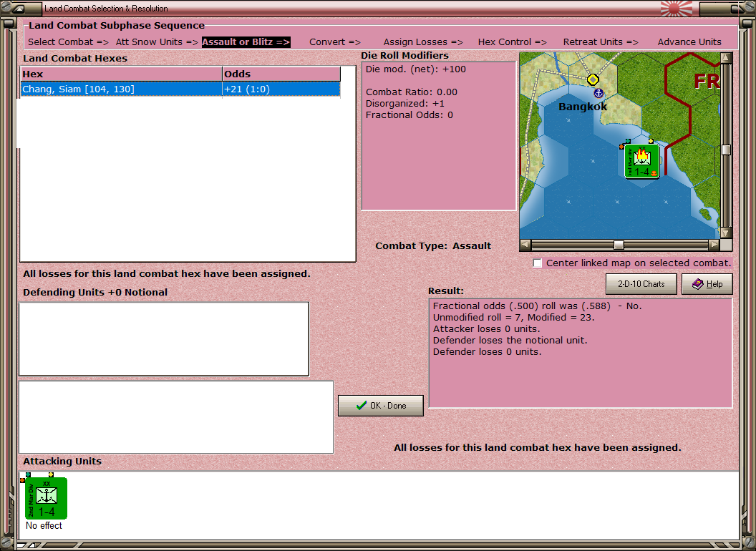This screenshot has width=756, height=551.
Task: Select the burning unit counter on the map
Action: tap(641, 162)
